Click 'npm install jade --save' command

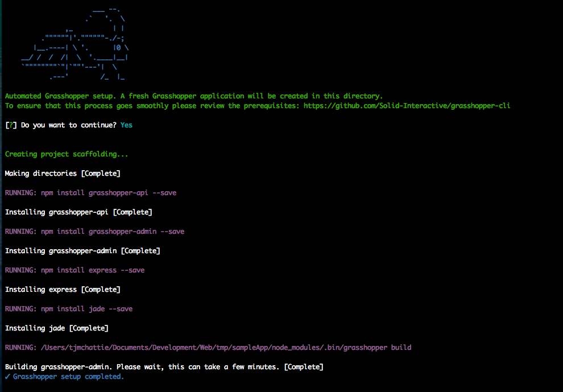[x=86, y=309]
